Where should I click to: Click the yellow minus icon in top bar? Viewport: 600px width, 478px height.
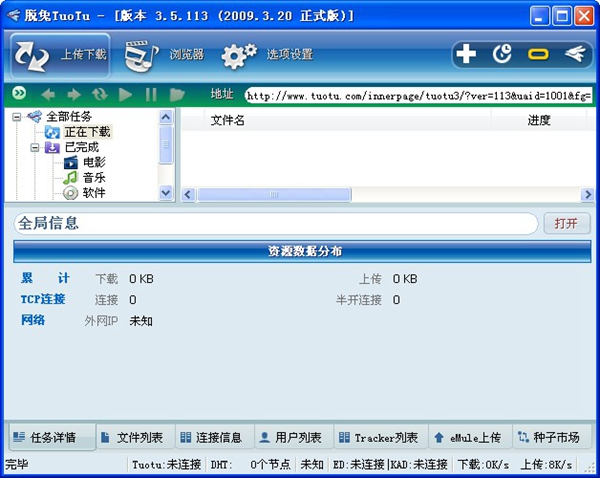[x=538, y=54]
